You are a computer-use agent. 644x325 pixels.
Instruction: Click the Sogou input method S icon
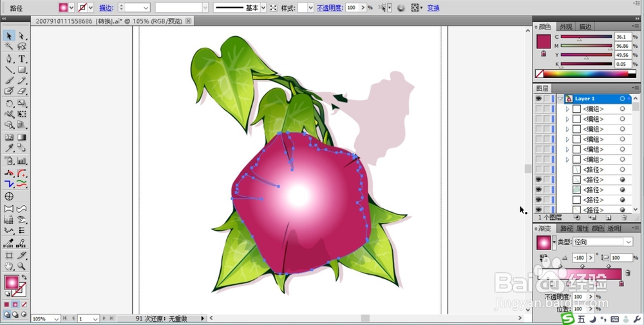(568, 319)
